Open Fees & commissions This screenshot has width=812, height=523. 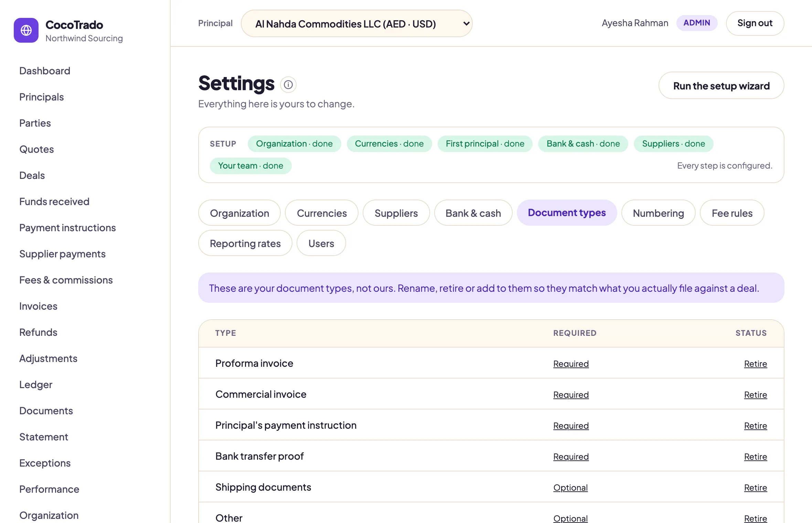pos(66,280)
